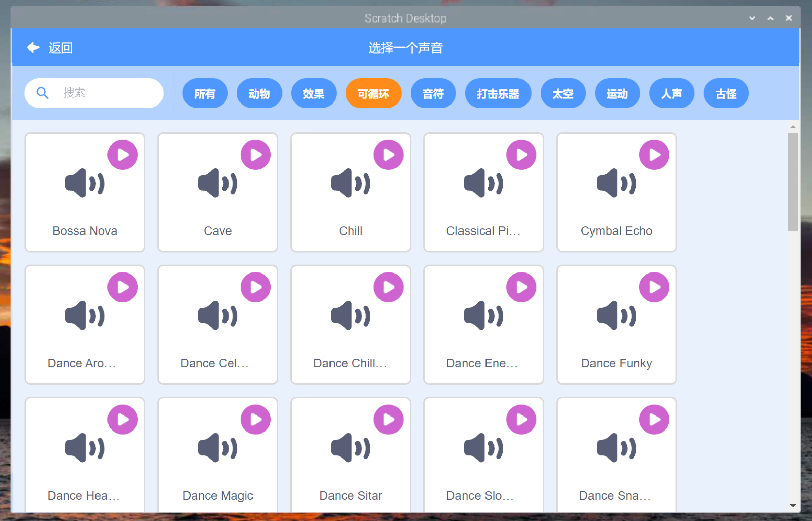812x521 pixels.
Task: Select the Dance Sitar speaker icon
Action: click(351, 448)
